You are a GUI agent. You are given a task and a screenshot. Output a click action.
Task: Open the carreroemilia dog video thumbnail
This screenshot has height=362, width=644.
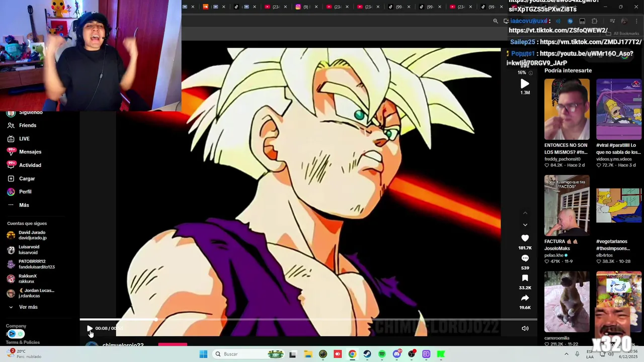coord(567,302)
